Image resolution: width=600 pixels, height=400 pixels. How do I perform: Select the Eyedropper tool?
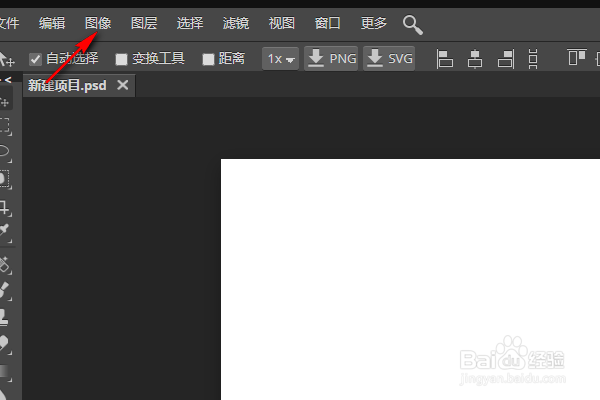(x=5, y=232)
